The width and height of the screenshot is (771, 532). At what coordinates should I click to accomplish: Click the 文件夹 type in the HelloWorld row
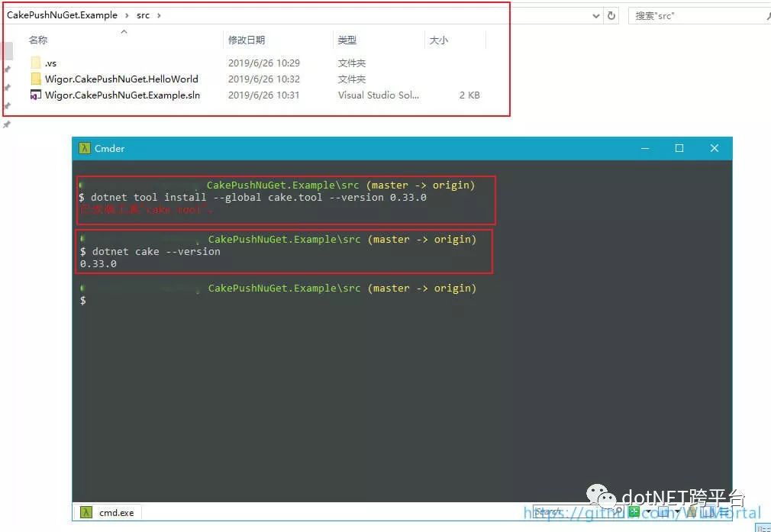click(352, 79)
